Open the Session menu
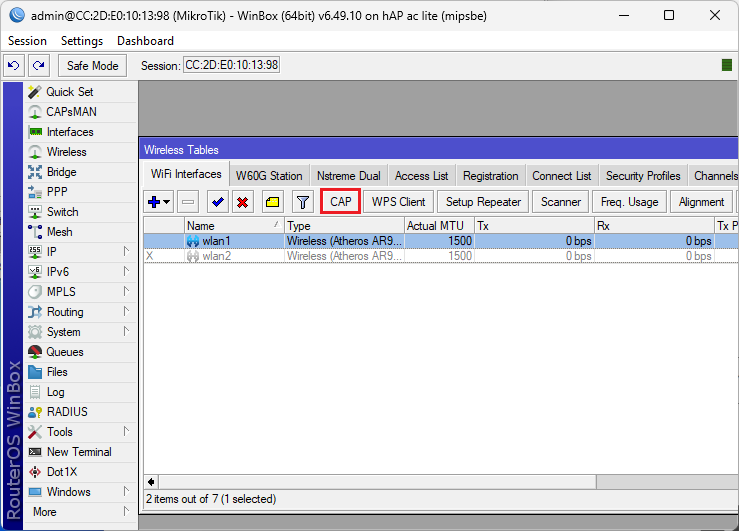This screenshot has width=739, height=531. pos(27,41)
